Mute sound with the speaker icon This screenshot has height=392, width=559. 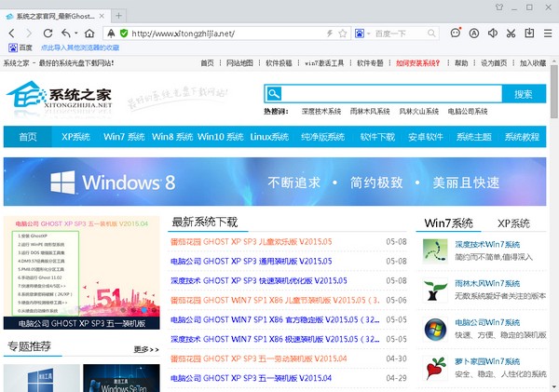[x=493, y=34]
